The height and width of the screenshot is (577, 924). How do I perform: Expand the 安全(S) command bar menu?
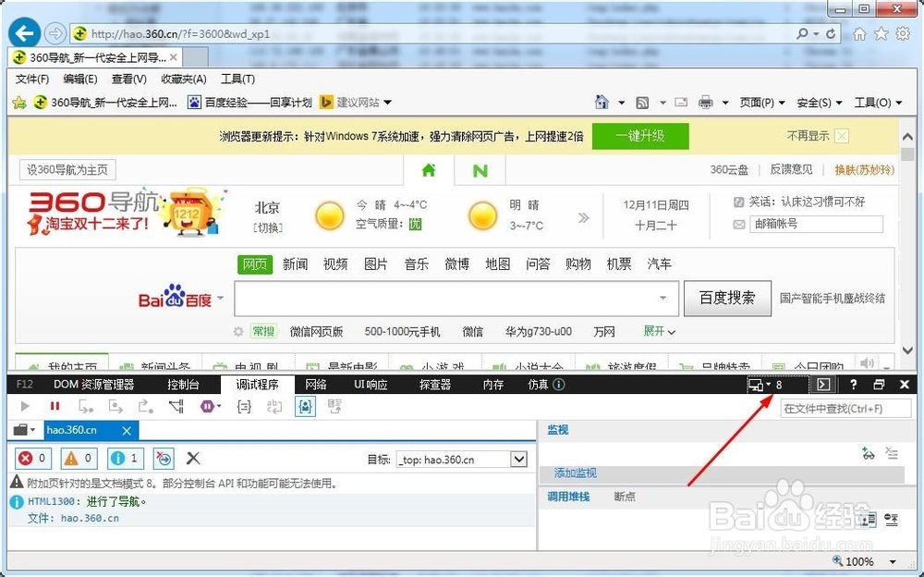819,103
